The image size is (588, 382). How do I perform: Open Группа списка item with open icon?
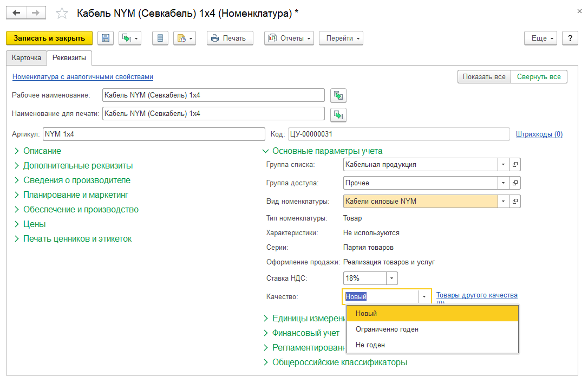tap(515, 165)
